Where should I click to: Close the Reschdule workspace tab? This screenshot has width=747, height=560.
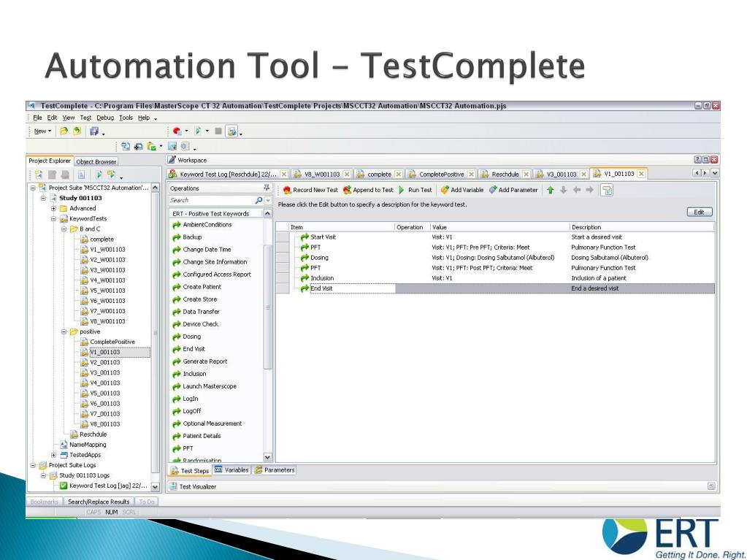pos(526,174)
